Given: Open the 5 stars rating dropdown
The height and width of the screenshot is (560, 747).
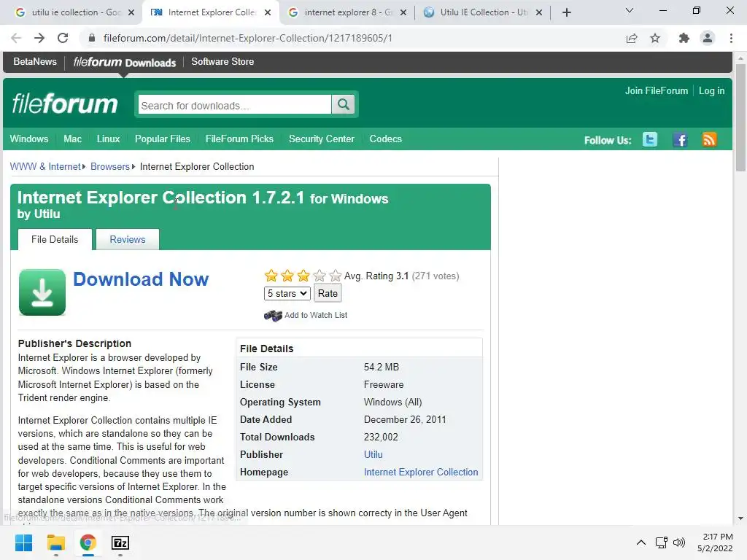Looking at the screenshot, I should point(287,293).
